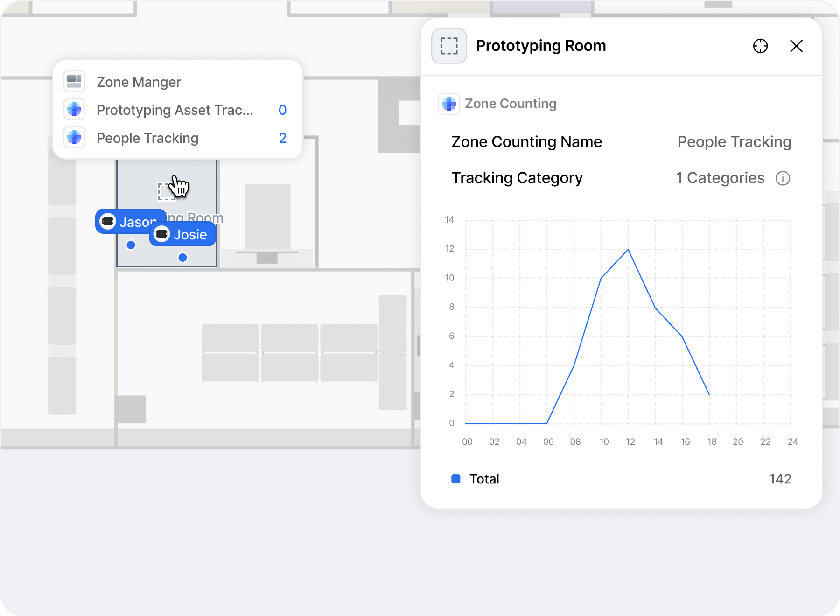Select the Zone Manger entry
Screen dimensions: 840x616
(139, 82)
